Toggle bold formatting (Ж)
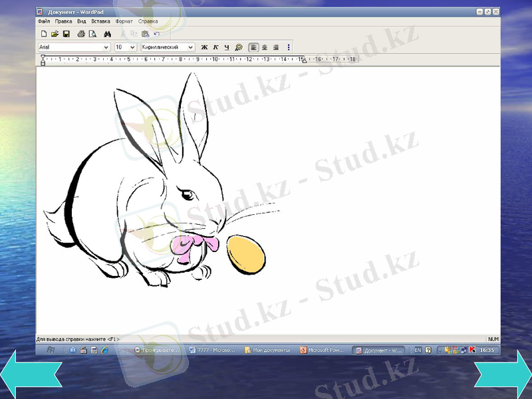Image resolution: width=532 pixels, height=399 pixels. [x=204, y=47]
